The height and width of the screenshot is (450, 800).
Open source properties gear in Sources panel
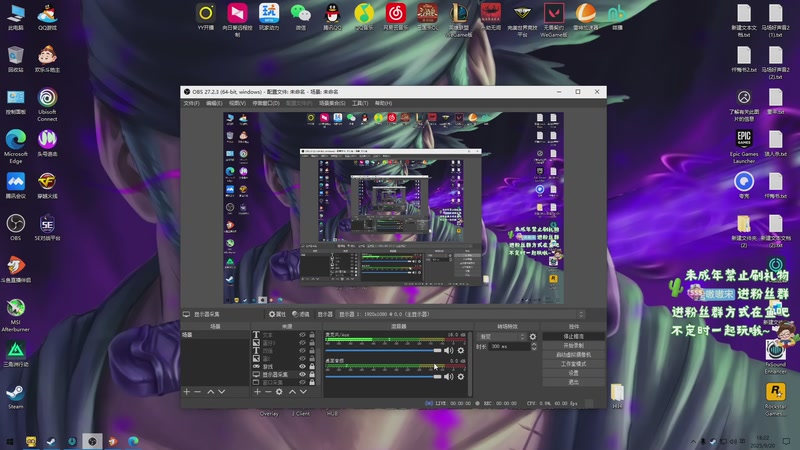tap(279, 392)
